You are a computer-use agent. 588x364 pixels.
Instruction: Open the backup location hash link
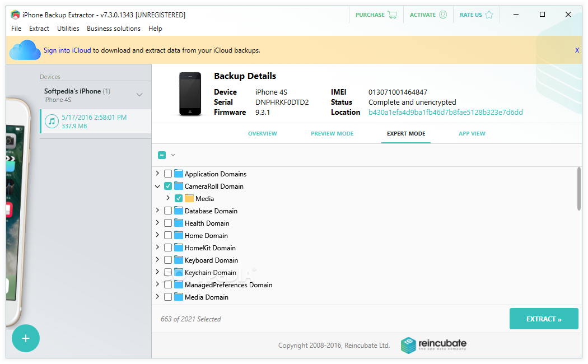(446, 113)
